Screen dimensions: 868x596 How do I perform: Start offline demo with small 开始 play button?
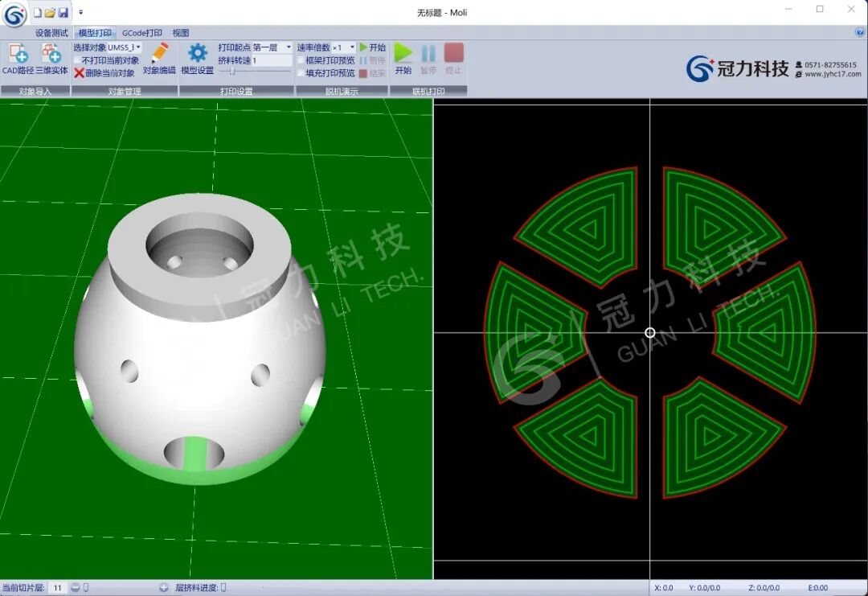373,47
